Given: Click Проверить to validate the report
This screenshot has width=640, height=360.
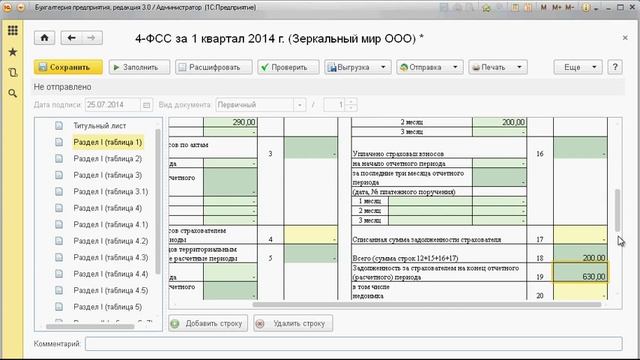Looking at the screenshot, I should [288, 67].
